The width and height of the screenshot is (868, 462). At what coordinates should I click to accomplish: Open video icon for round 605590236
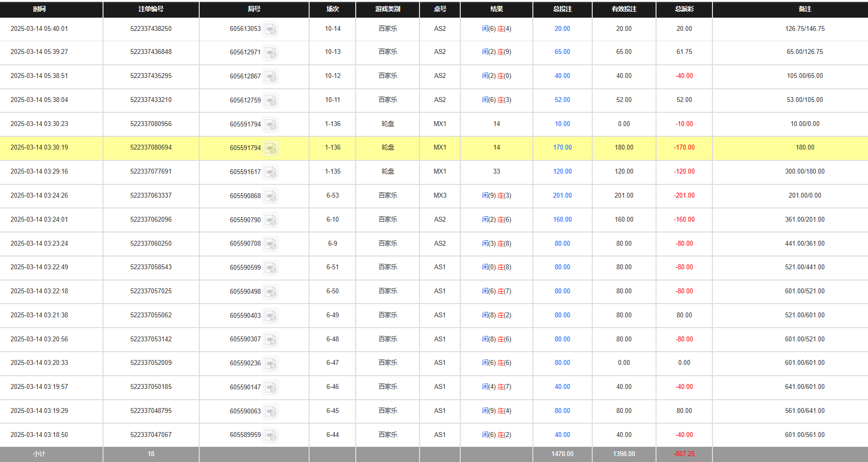pos(271,363)
